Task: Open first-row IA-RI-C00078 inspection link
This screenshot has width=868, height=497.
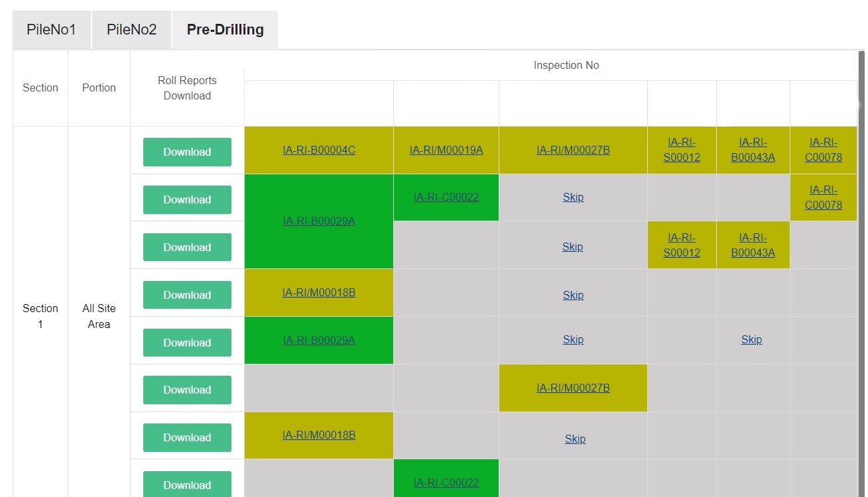Action: [x=824, y=150]
